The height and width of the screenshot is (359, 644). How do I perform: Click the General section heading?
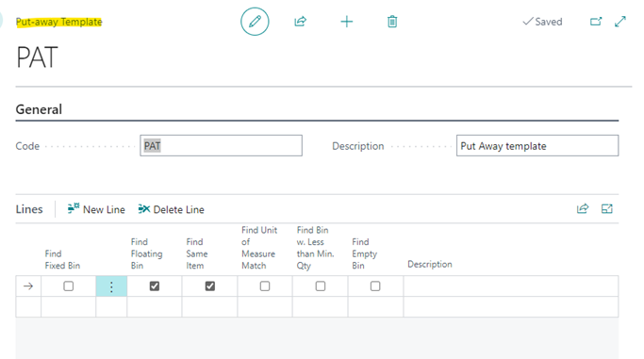[39, 109]
